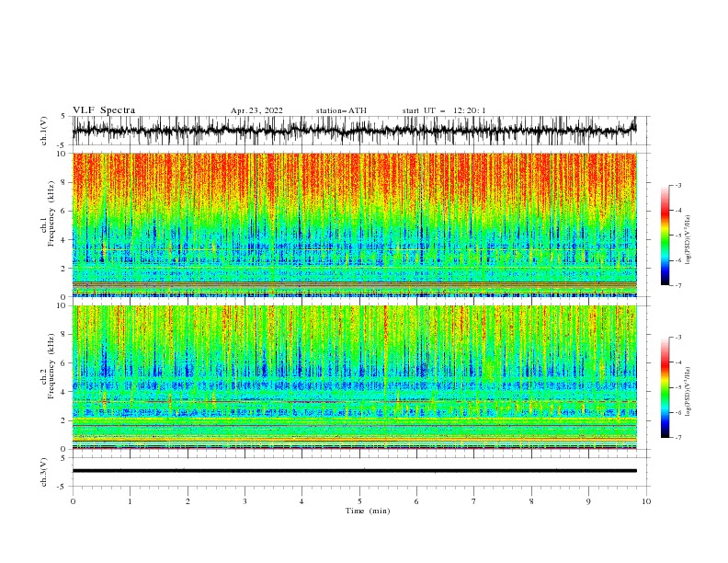Click the ch.2 "Frequency (kHz)" axis label

(51, 366)
